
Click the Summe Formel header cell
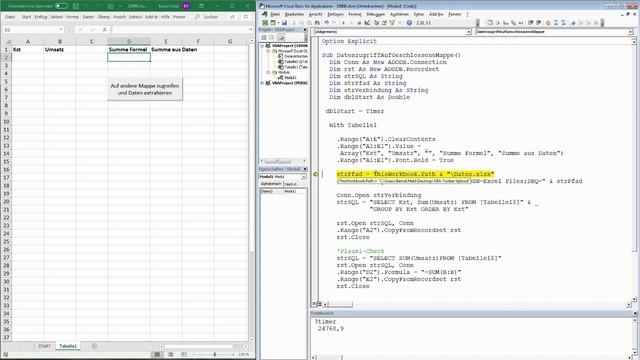[x=129, y=49]
